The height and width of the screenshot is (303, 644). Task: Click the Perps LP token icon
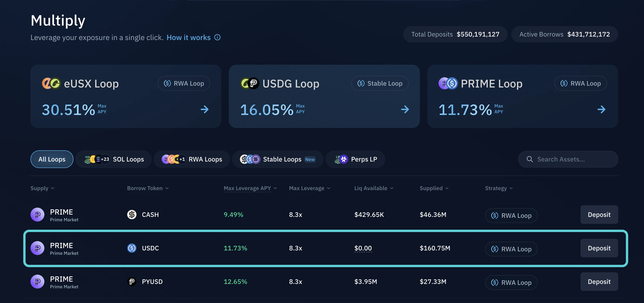(341, 159)
